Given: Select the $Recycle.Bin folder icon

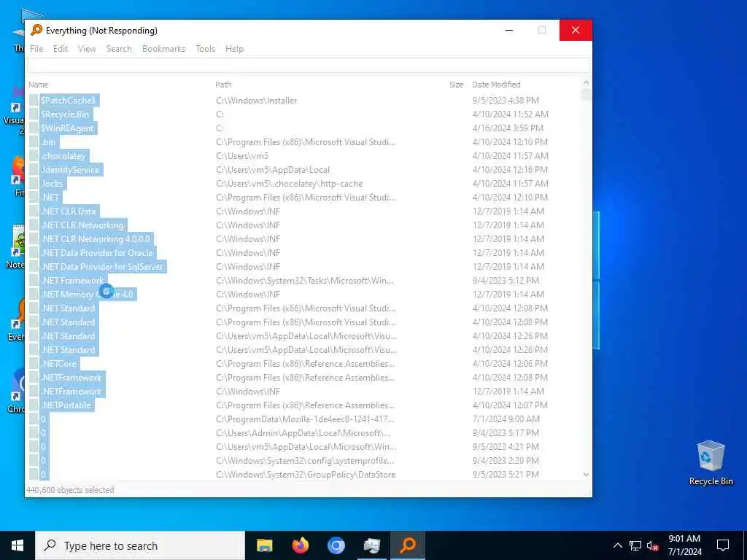Looking at the screenshot, I should click(x=34, y=114).
